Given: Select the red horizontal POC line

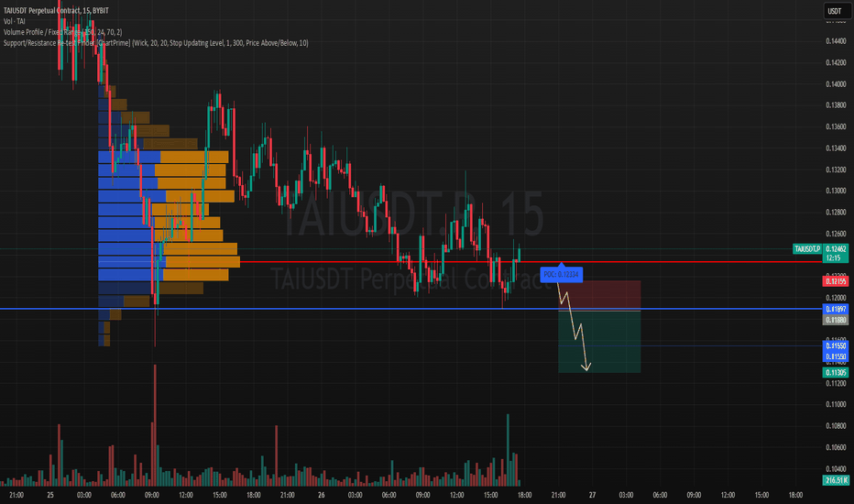Looking at the screenshot, I should (x=531, y=262).
